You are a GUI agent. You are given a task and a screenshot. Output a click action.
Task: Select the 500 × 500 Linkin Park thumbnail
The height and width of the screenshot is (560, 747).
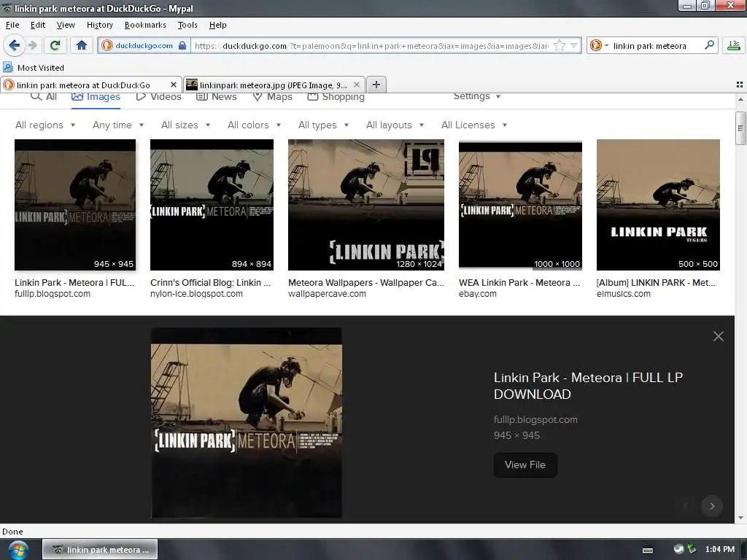coord(658,205)
